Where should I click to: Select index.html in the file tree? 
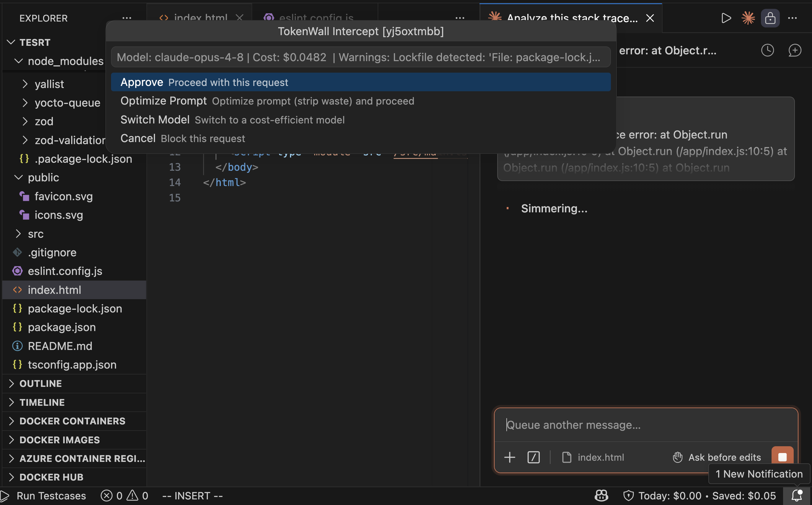click(74, 290)
